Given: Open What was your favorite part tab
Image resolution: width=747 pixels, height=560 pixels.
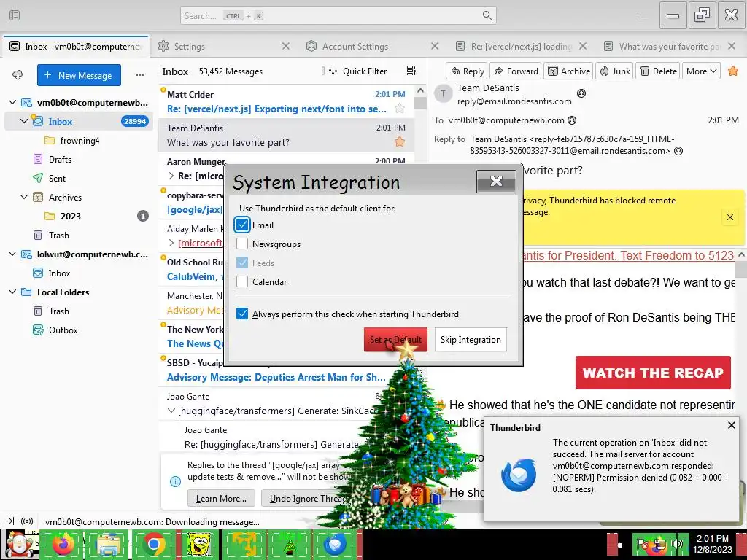Looking at the screenshot, I should coord(670,46).
